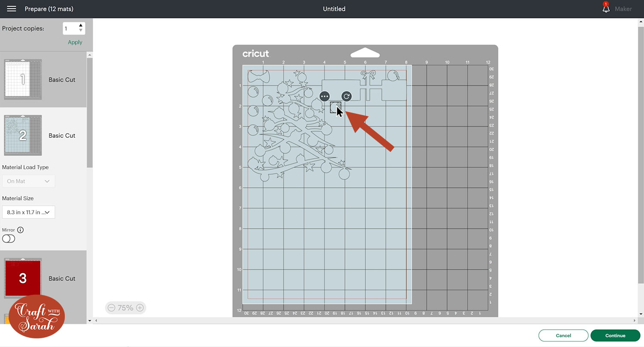Click the more options icon on mat object
Image resolution: width=644 pixels, height=347 pixels.
(x=325, y=96)
